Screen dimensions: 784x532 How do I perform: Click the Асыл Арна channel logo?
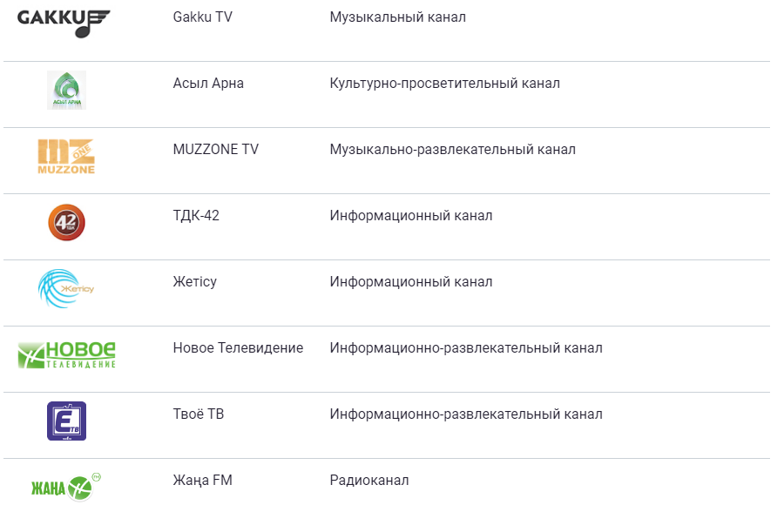click(66, 91)
